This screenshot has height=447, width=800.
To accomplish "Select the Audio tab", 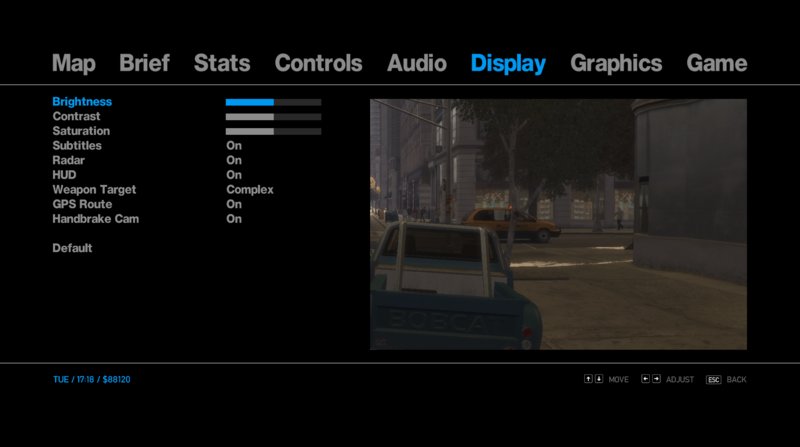I will (x=417, y=63).
